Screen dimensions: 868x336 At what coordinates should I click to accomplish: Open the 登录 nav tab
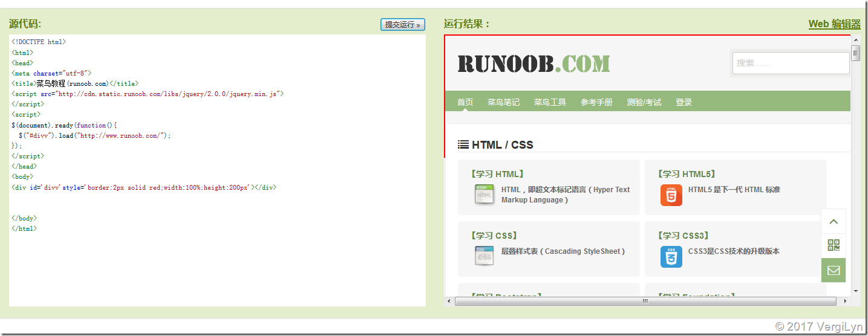pos(684,102)
